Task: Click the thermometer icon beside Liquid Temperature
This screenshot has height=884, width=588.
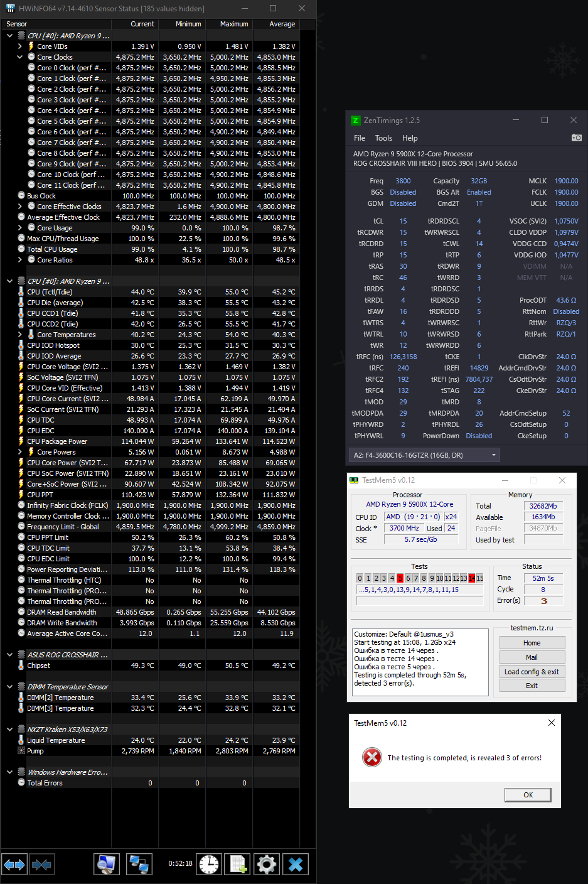Action: (21, 740)
